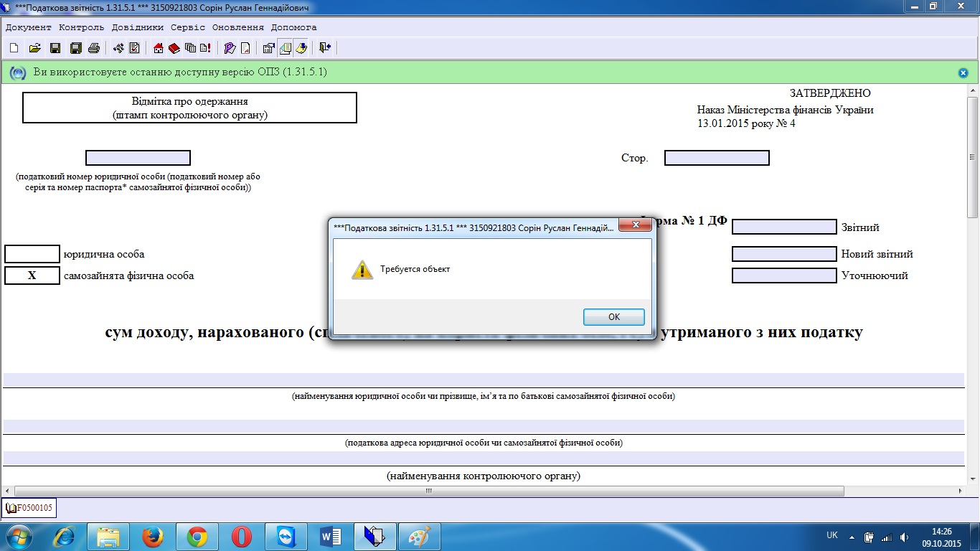Open TeamViewer from the Windows taskbar
The width and height of the screenshot is (980, 551).
[x=286, y=537]
